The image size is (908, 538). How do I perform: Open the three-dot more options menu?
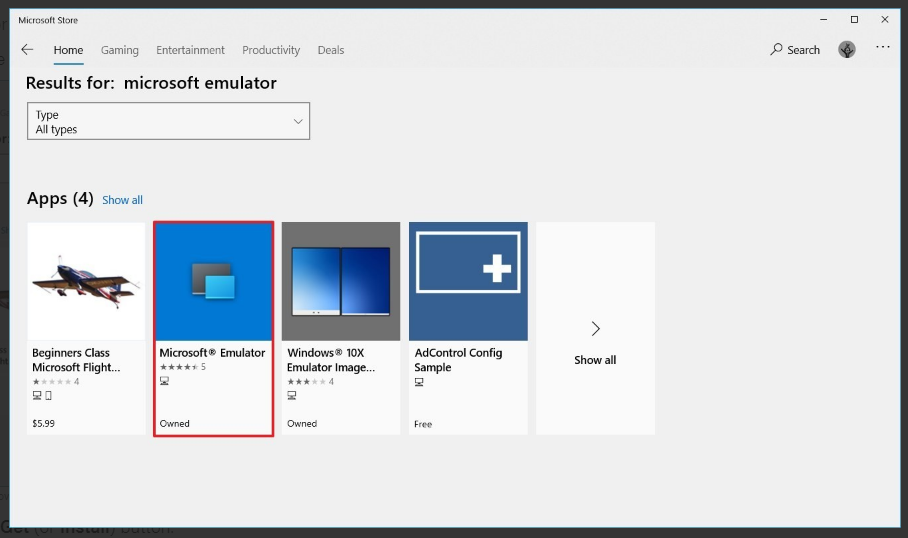tap(882, 48)
